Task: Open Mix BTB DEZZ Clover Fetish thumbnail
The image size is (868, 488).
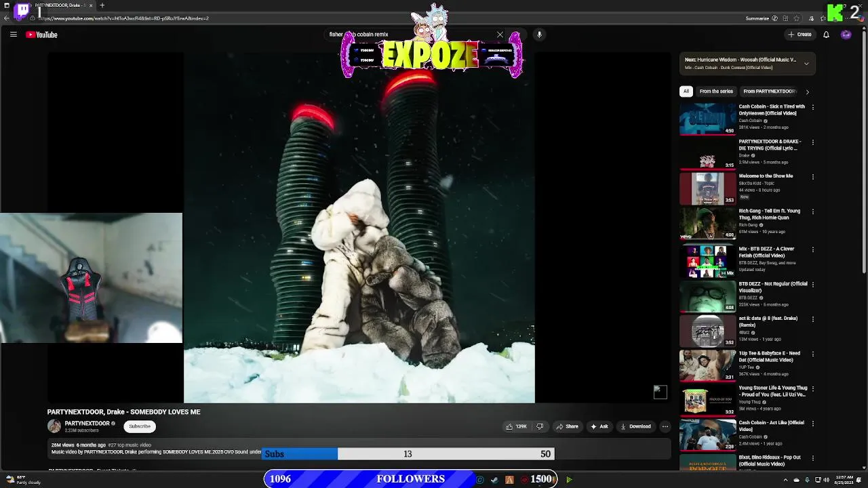Action: [x=707, y=262]
